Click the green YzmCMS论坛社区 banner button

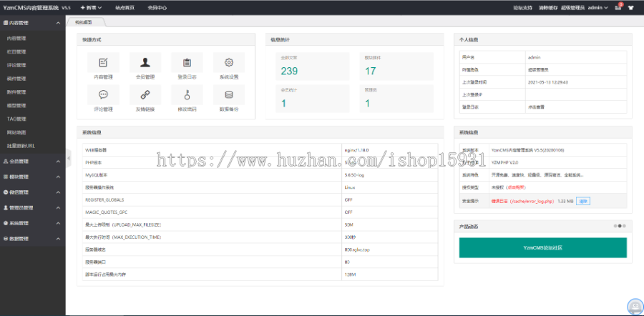[543, 247]
